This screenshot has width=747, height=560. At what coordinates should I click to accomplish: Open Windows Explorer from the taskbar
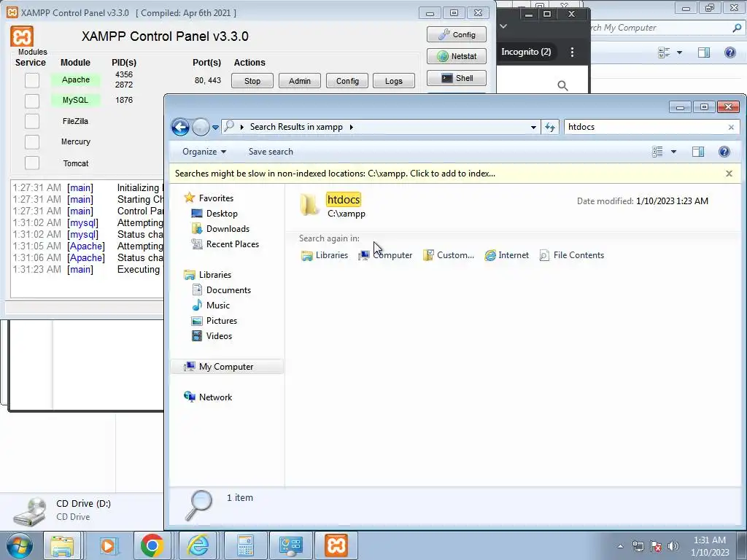click(x=62, y=545)
